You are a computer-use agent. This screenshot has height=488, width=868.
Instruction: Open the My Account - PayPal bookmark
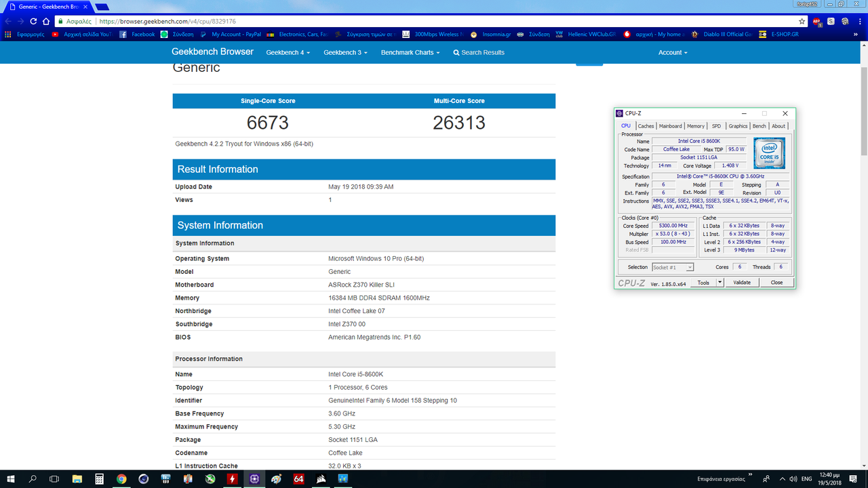tap(231, 34)
